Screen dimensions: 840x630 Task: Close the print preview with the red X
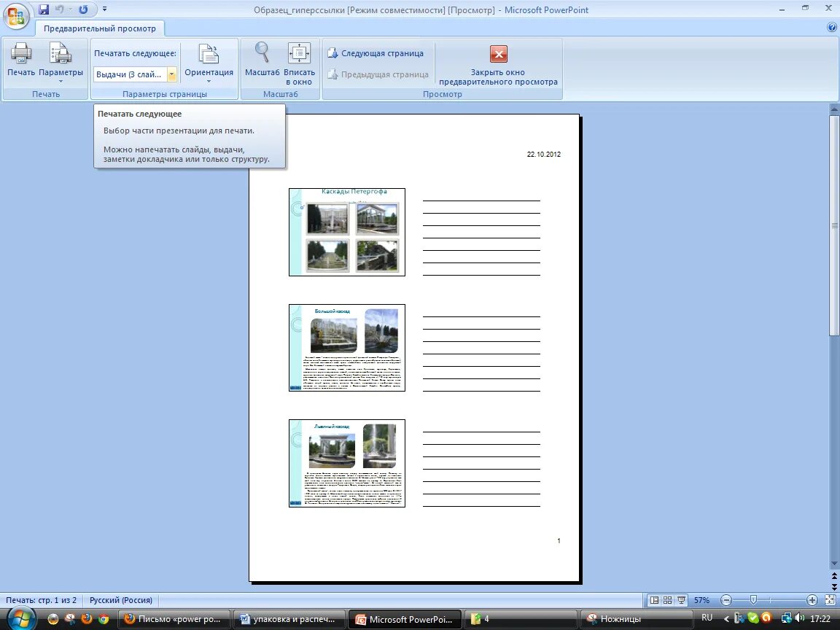[498, 54]
